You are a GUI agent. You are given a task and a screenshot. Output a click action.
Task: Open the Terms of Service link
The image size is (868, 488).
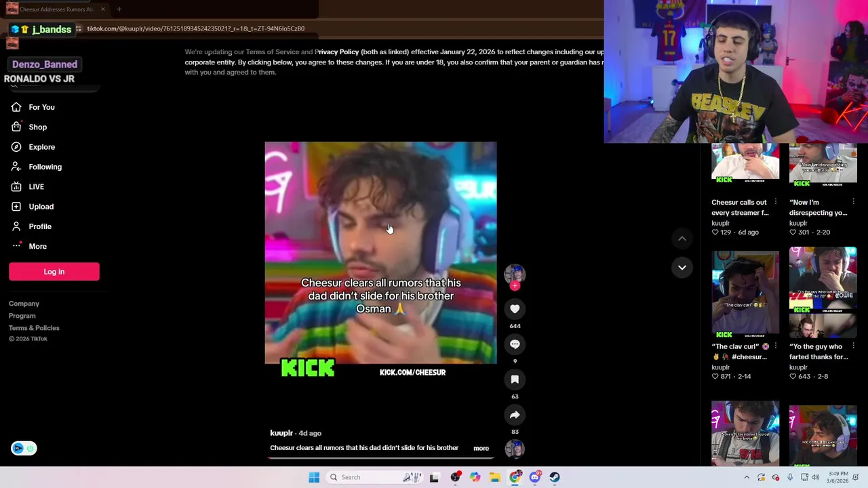272,52
